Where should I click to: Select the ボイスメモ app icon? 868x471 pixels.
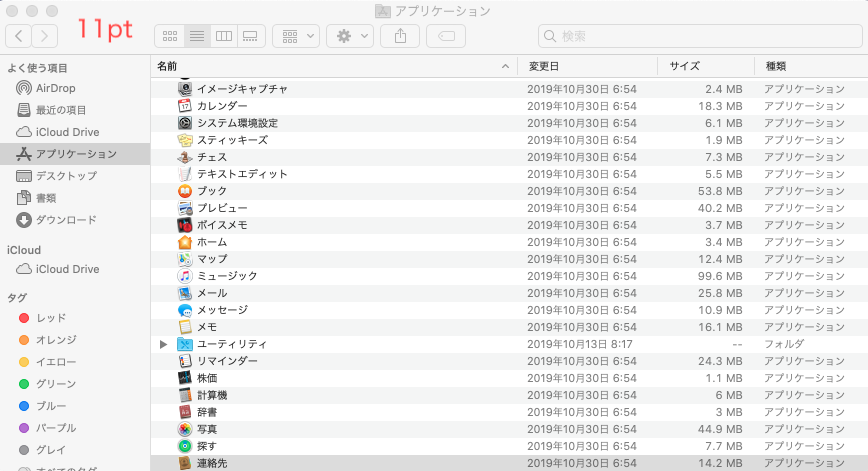tap(185, 225)
